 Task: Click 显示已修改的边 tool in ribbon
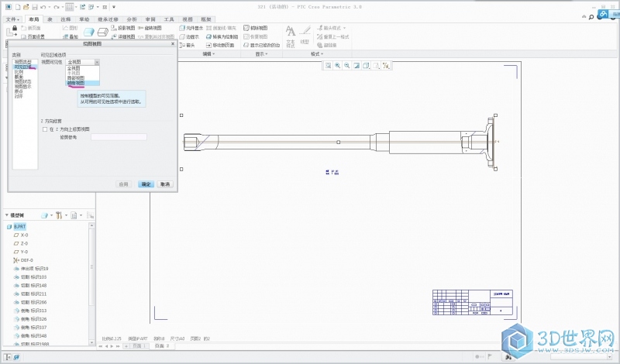click(x=262, y=46)
